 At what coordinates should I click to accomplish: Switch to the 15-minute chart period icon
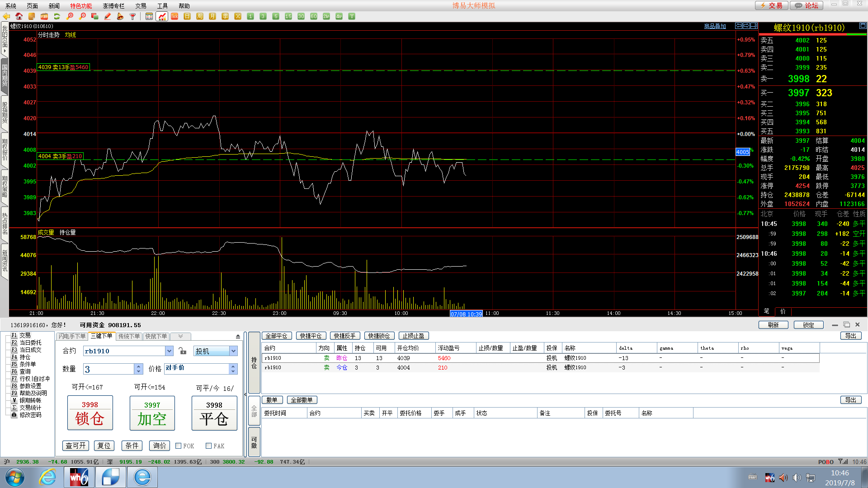pos(288,16)
